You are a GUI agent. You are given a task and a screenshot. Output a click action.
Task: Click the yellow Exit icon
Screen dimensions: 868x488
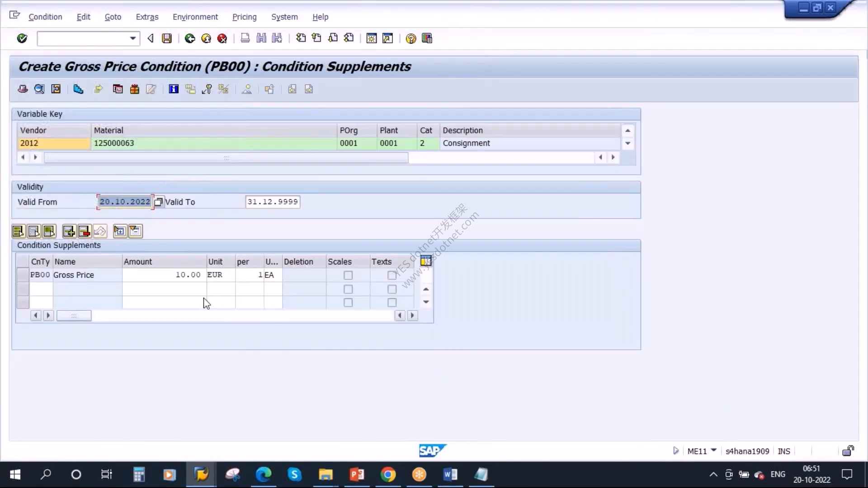pos(206,38)
